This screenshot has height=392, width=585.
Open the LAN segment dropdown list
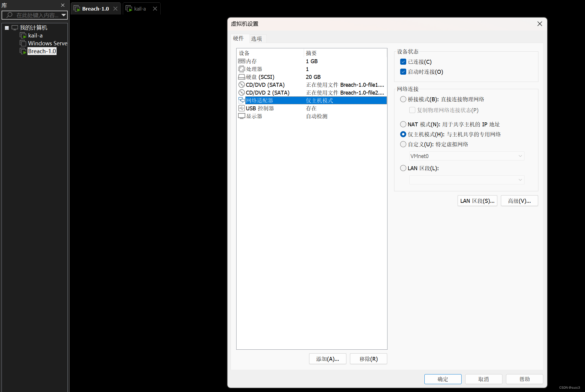point(467,180)
